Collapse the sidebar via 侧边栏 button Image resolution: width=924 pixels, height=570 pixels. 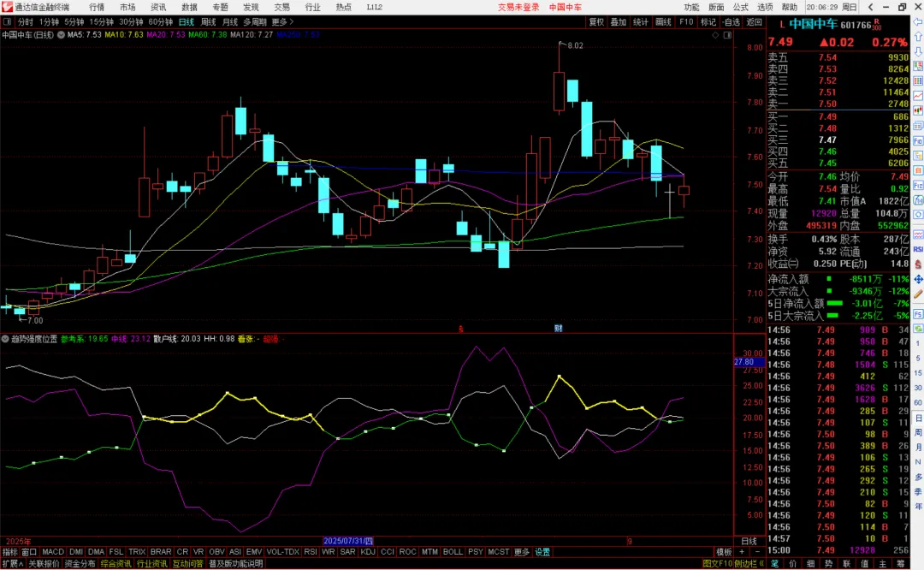click(749, 563)
